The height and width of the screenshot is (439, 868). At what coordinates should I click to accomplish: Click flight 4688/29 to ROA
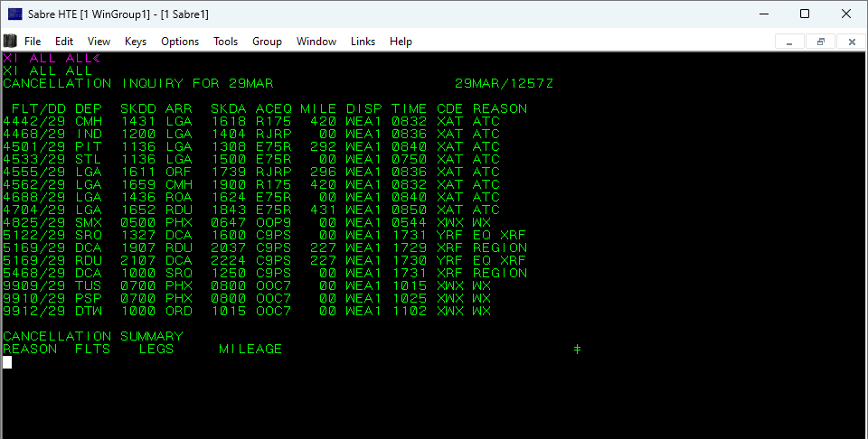tap(251, 198)
